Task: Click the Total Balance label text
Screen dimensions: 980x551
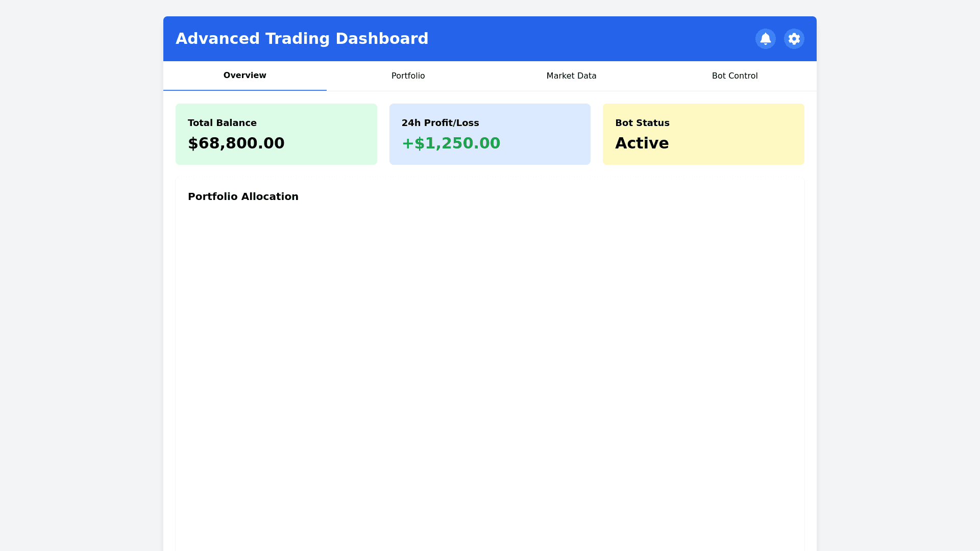Action: (x=222, y=123)
